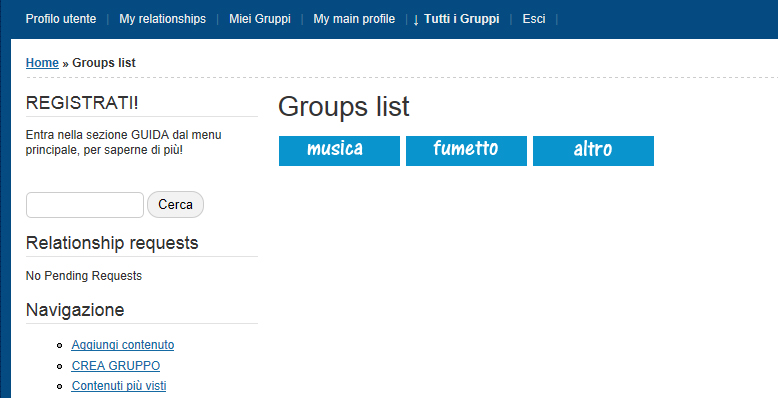
Task: Select My main profile menu item
Action: (x=354, y=19)
